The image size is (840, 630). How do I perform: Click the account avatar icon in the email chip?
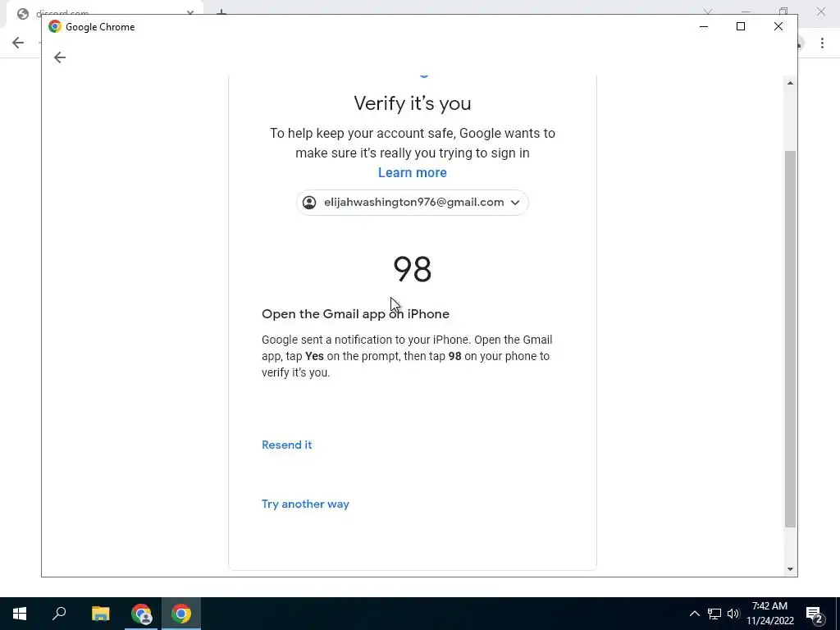tap(309, 203)
